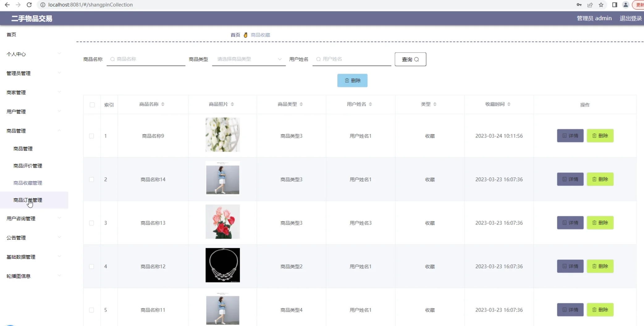
Task: Open 首页 from the sidebar
Action: coord(11,35)
